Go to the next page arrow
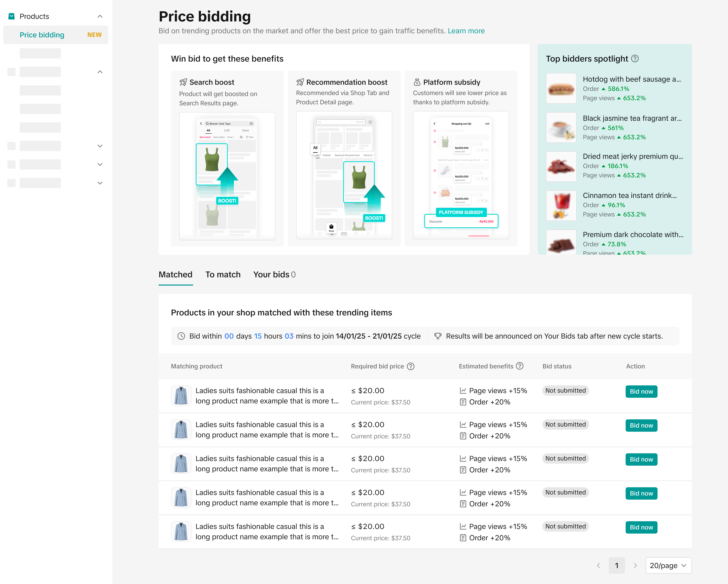This screenshot has height=584, width=728. coord(635,565)
